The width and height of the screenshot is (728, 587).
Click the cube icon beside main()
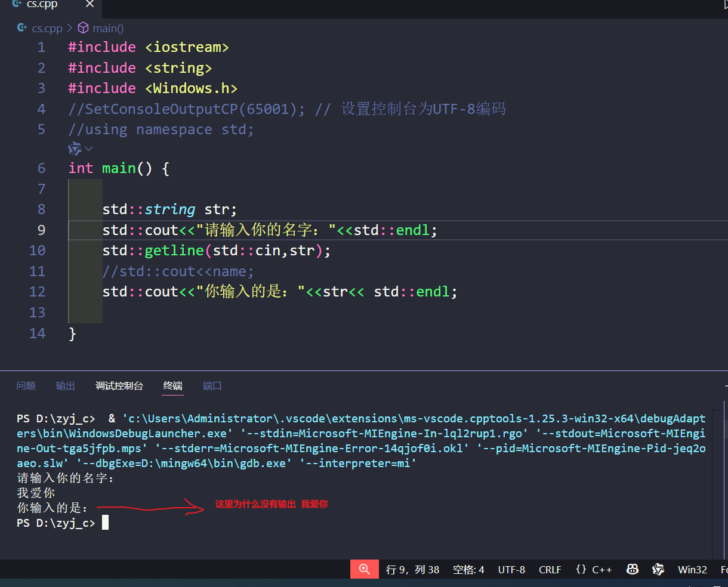pyautogui.click(x=84, y=28)
